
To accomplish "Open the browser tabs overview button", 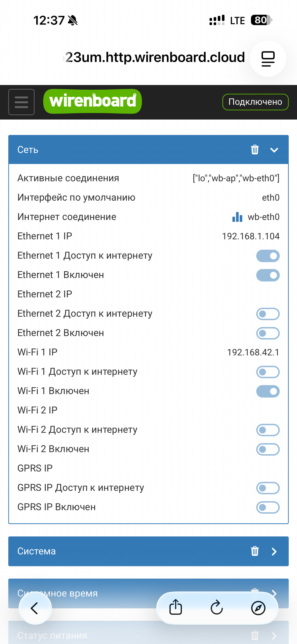I will coord(268,59).
